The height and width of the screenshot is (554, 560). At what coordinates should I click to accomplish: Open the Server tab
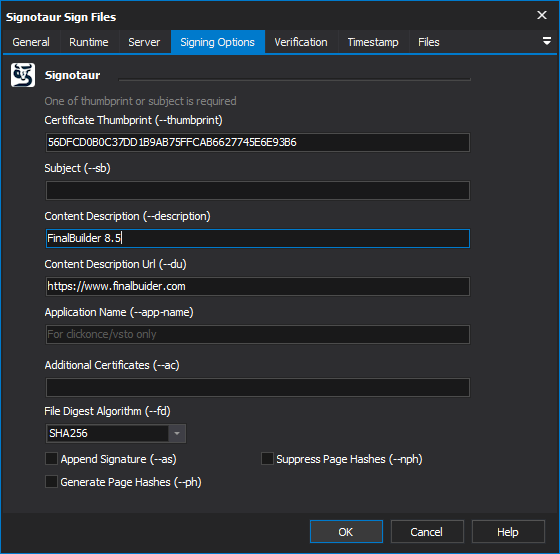pyautogui.click(x=144, y=42)
